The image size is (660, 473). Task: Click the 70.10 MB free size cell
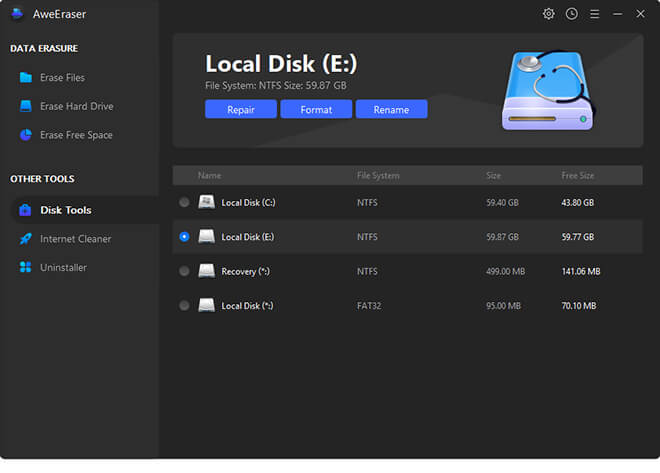[x=579, y=306]
